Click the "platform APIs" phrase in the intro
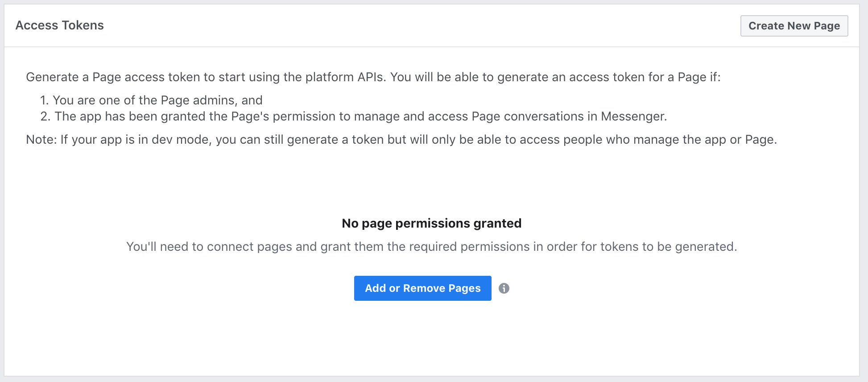The height and width of the screenshot is (382, 868). 344,77
